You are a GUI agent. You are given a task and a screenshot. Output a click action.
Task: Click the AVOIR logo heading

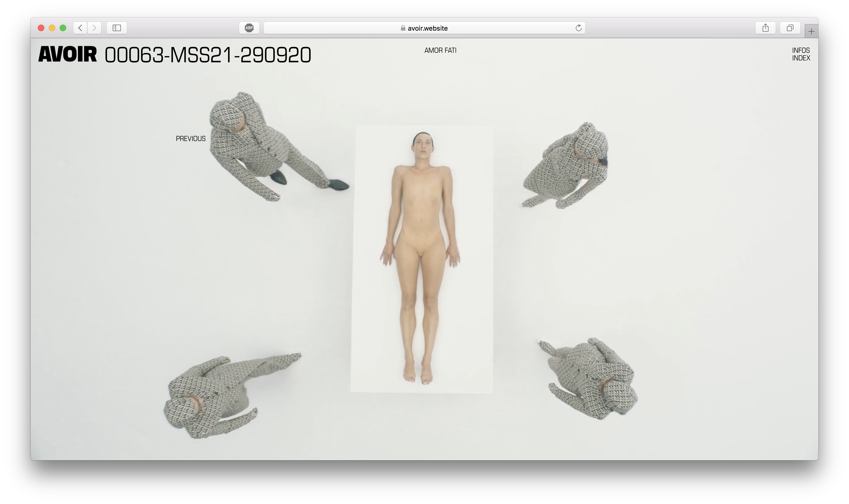[68, 54]
